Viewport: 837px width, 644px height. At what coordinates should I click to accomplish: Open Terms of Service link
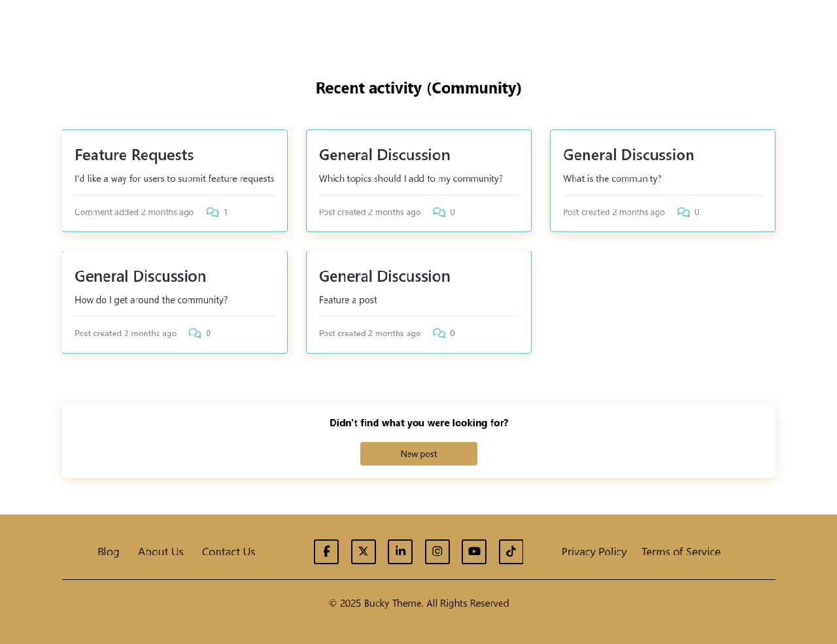(681, 552)
